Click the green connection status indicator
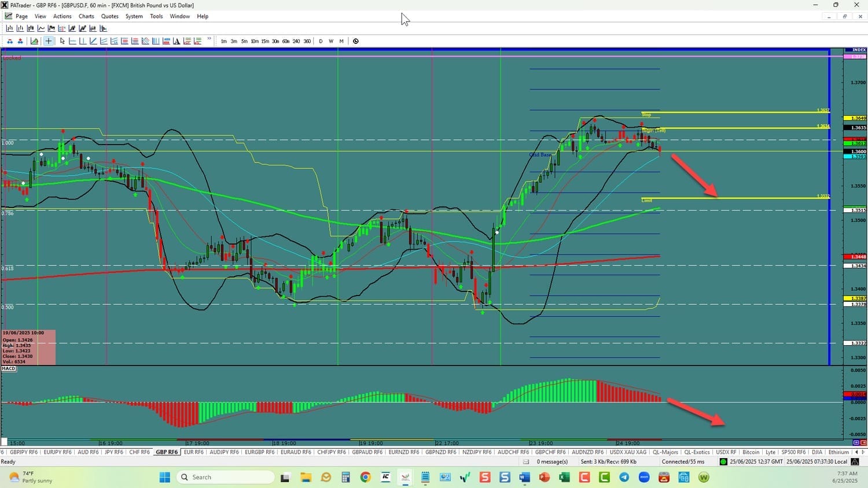The height and width of the screenshot is (488, 868). 723,462
